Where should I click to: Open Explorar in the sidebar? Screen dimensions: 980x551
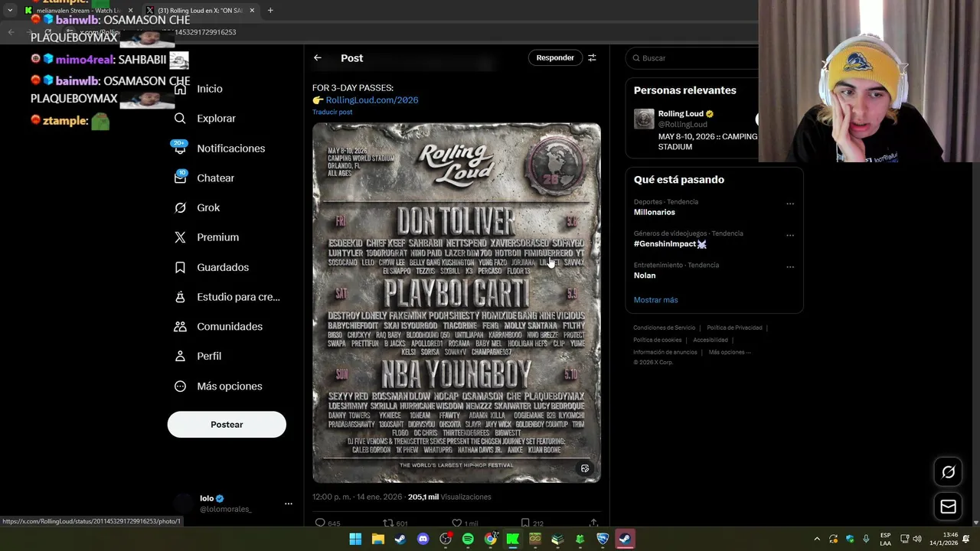[216, 119]
